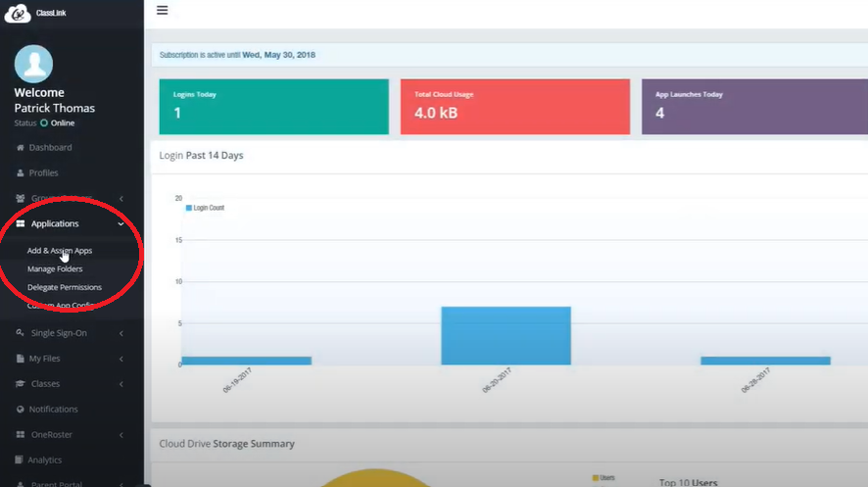Image resolution: width=868 pixels, height=487 pixels.
Task: Select the Single Sign-On label
Action: pyautogui.click(x=59, y=333)
